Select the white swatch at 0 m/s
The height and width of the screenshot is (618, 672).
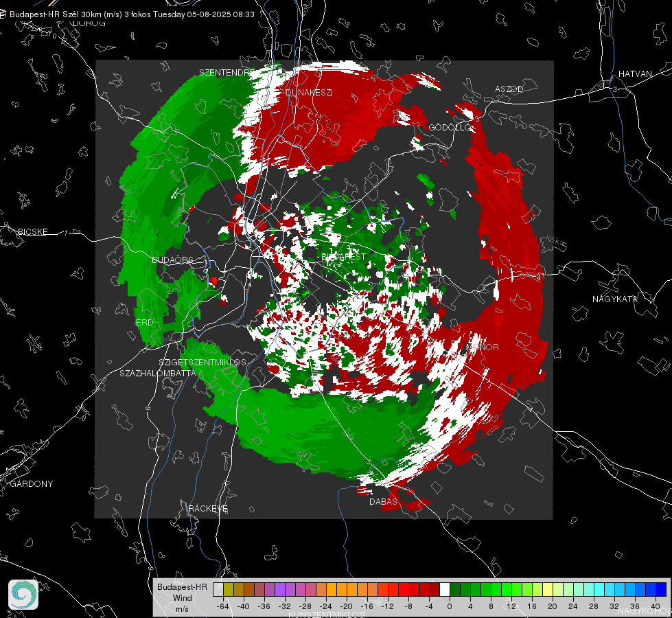click(x=445, y=589)
